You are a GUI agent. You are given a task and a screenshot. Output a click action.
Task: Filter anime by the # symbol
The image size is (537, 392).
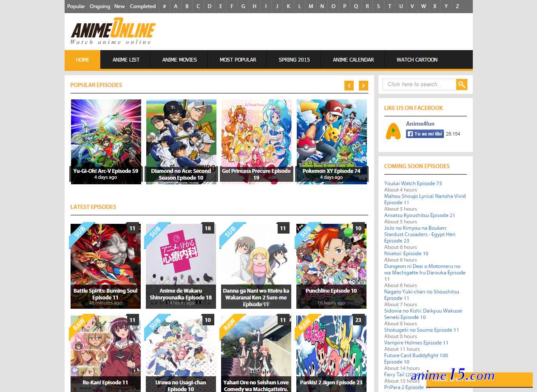coord(165,6)
